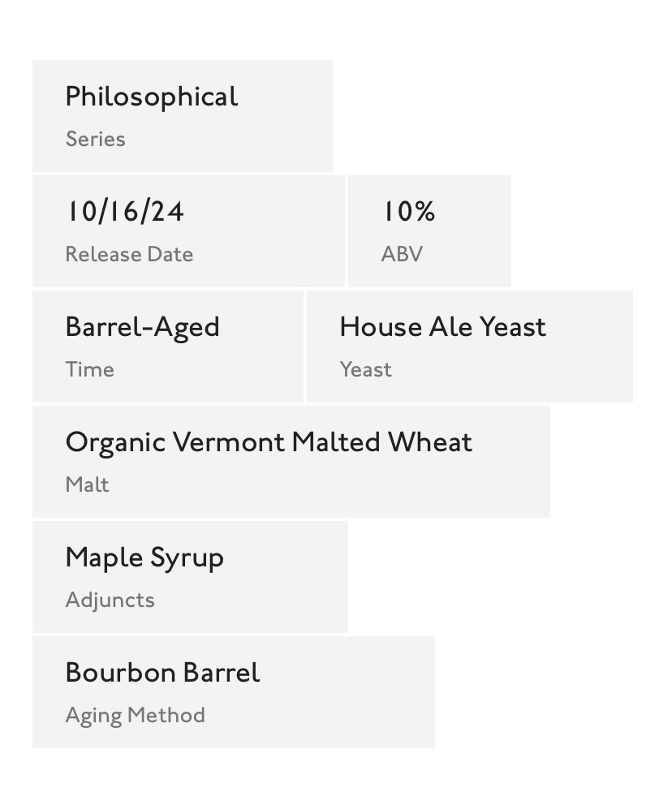Click the ABV label
Screen dimensions: 672x805
(x=402, y=254)
